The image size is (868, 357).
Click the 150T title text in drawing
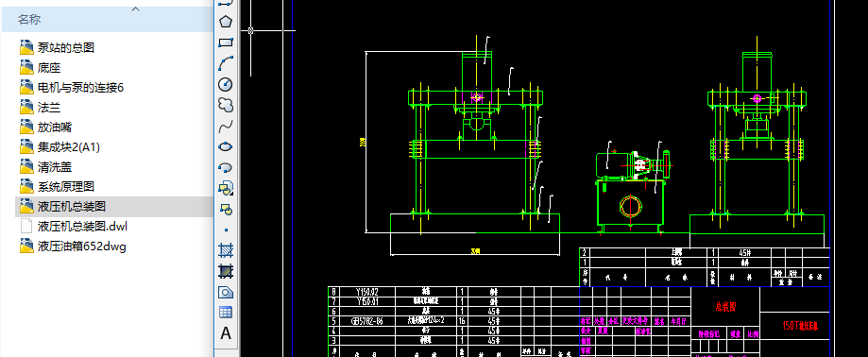800,327
